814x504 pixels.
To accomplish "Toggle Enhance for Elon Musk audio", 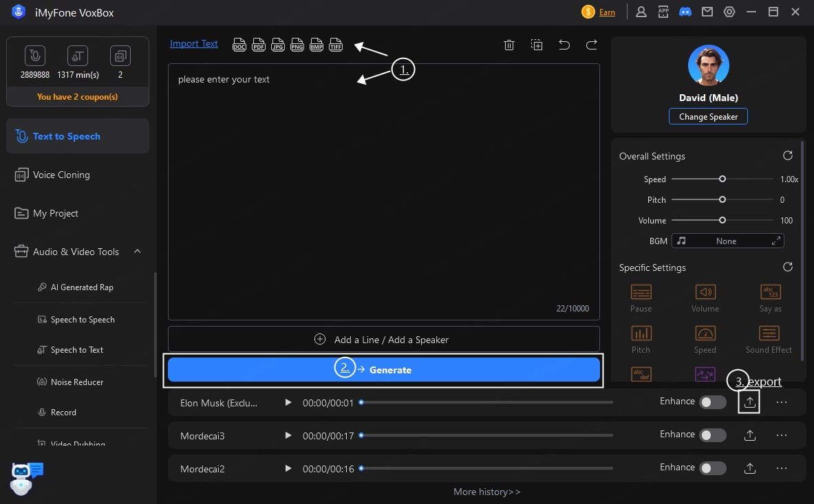I will click(x=713, y=402).
